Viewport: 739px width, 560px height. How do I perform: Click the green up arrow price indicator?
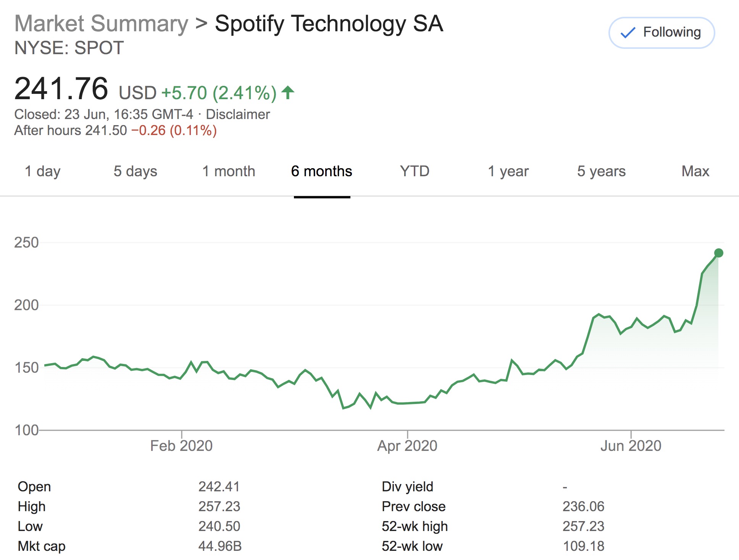[x=288, y=93]
